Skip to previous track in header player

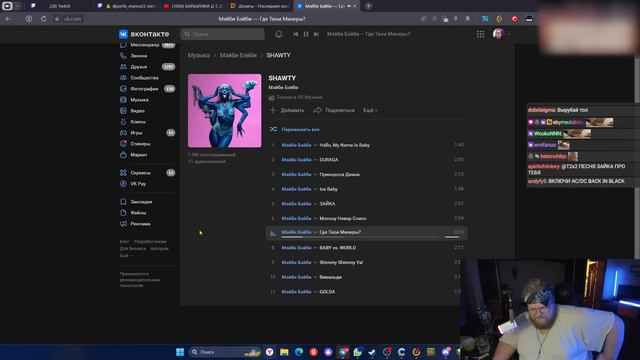[x=296, y=34]
